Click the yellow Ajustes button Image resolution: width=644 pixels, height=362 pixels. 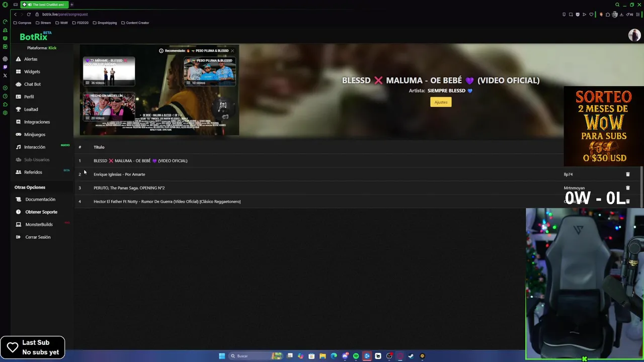pos(441,102)
